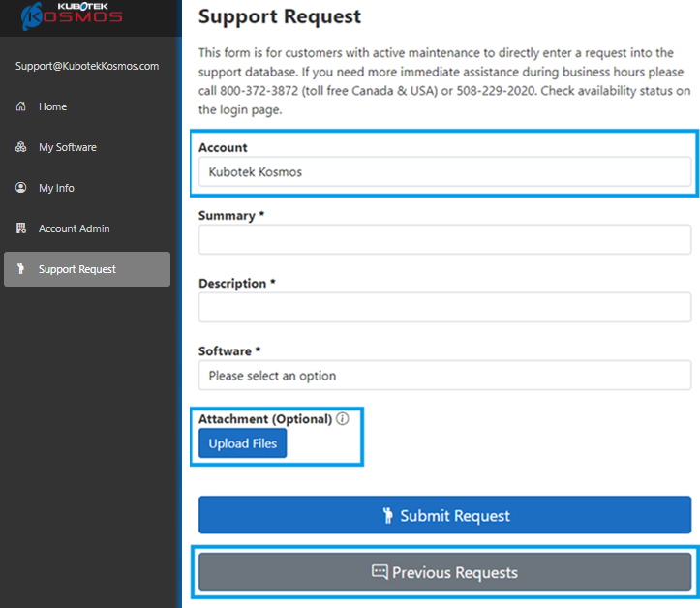The width and height of the screenshot is (700, 608).
Task: Click the Kubotek Kosmos logo
Action: (76, 14)
